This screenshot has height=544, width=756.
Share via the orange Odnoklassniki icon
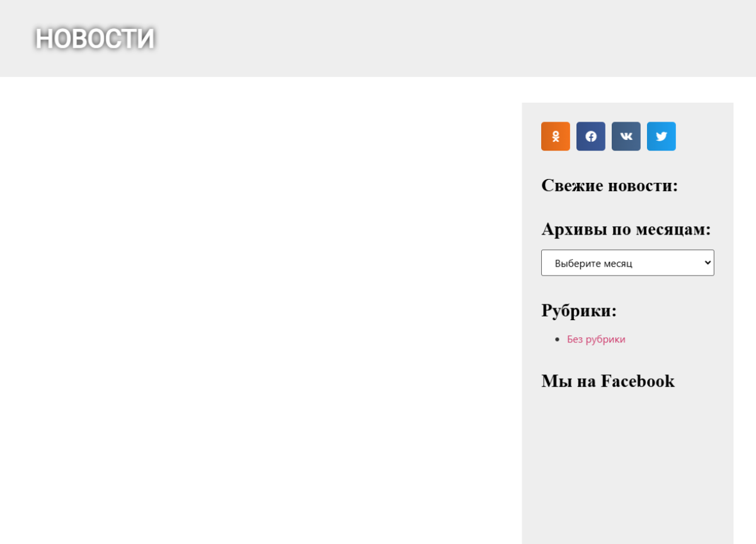click(x=555, y=136)
